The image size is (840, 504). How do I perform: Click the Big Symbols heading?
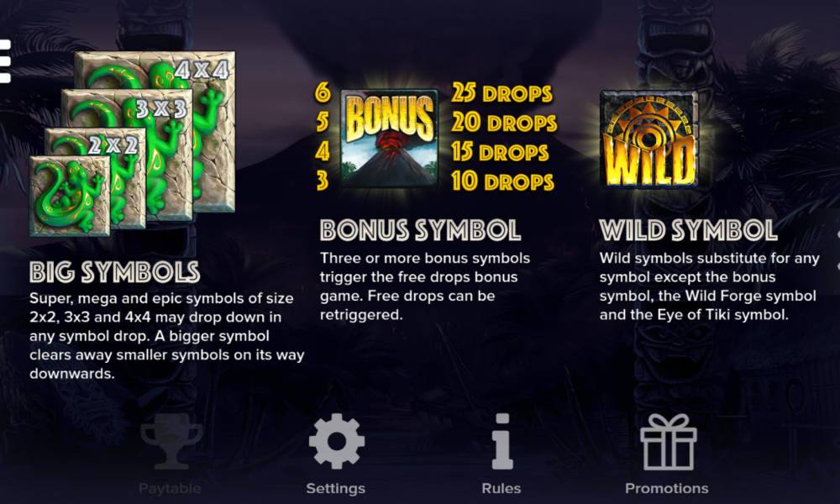pyautogui.click(x=114, y=272)
